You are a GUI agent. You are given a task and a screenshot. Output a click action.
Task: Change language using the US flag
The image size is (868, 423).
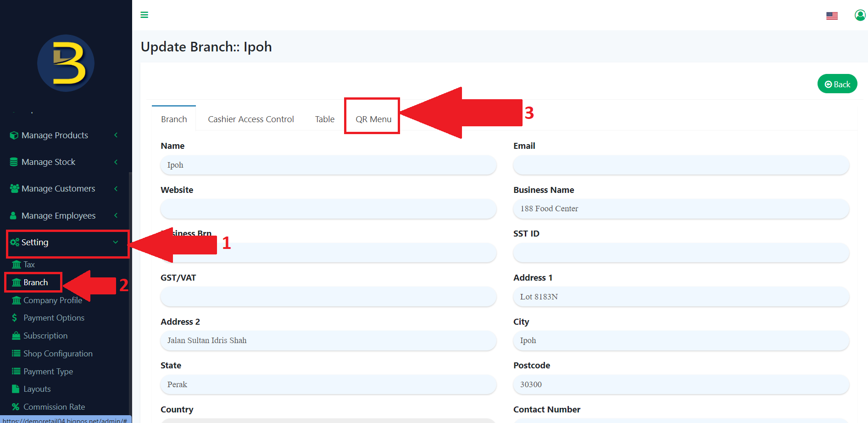[x=832, y=15]
